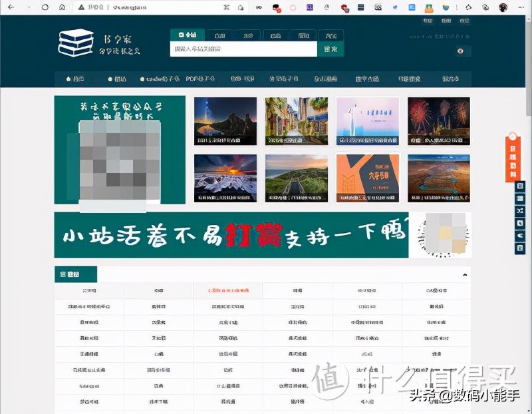Click the browser back arrow icon
This screenshot has height=414, width=532.
[11, 8]
